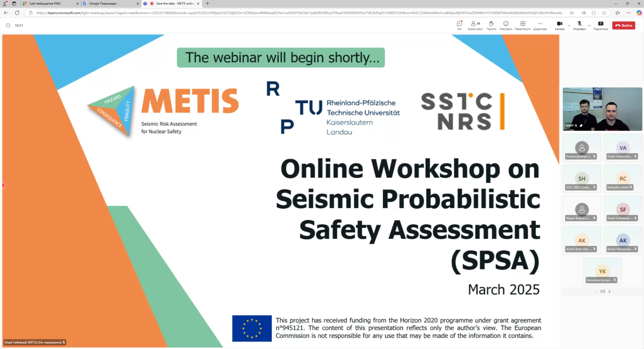Viewport: 644px width, 349px height.
Task: Click the meeting timer 10:31
Action: point(19,25)
